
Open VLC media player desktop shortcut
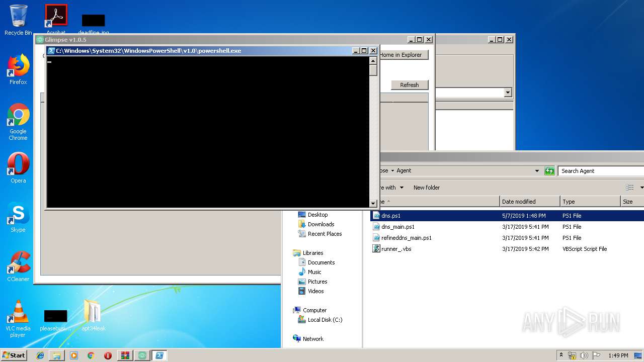[x=18, y=318]
